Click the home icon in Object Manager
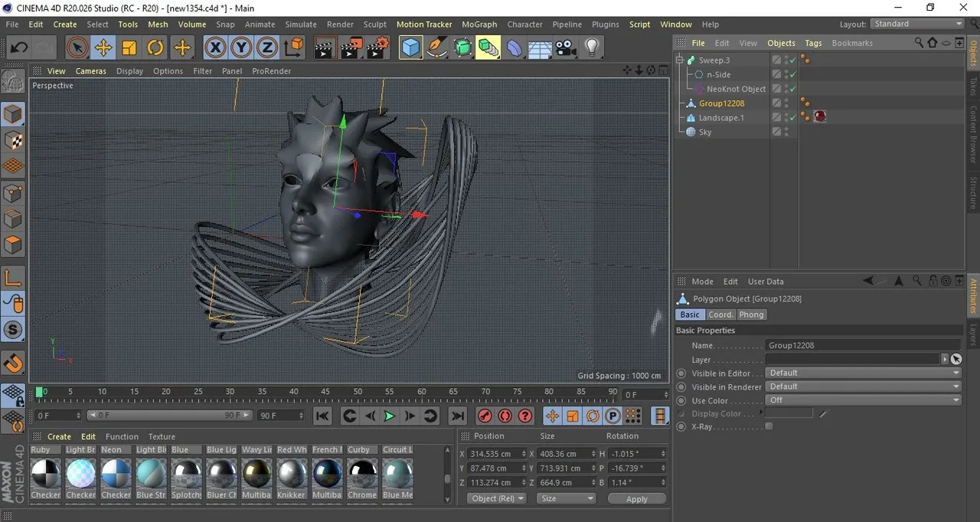Image resolution: width=980 pixels, height=522 pixels. point(933,43)
